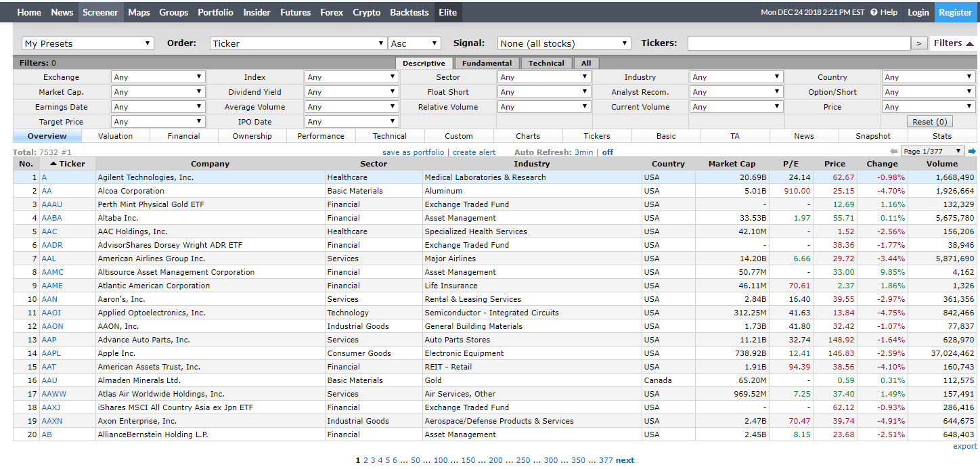Open the Ownership view tab
This screenshot has width=980, height=469.
click(252, 136)
